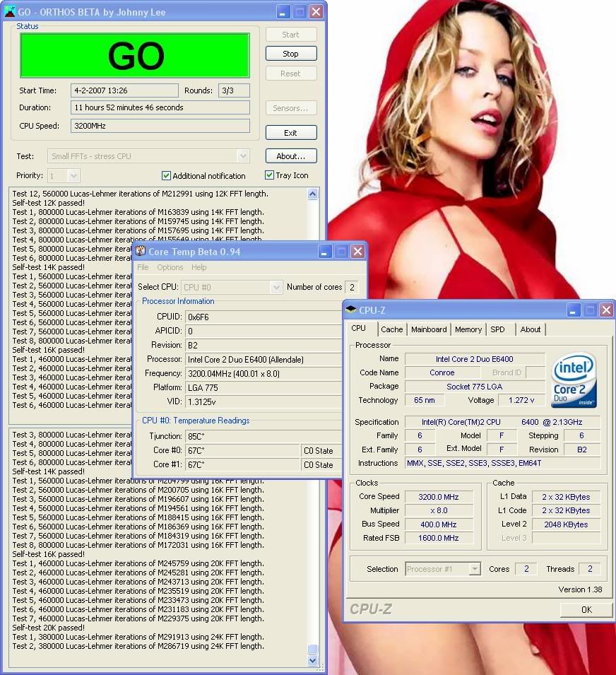Click the scroll down arrow in lower Orthos log
Image resolution: width=616 pixels, height=675 pixels.
pyautogui.click(x=313, y=660)
